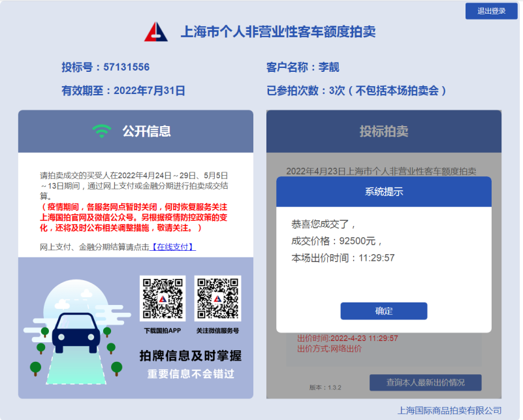This screenshot has width=523, height=420.
Task: Click 重要信息不会错过 slogan text
Action: pyautogui.click(x=191, y=374)
